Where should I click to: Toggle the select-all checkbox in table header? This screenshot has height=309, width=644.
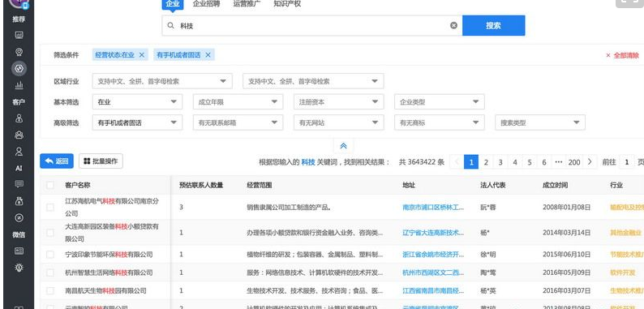50,185
